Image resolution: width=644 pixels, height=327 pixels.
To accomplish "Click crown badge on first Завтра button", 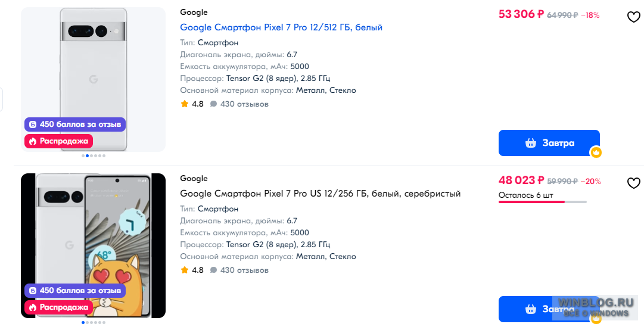I will (596, 152).
